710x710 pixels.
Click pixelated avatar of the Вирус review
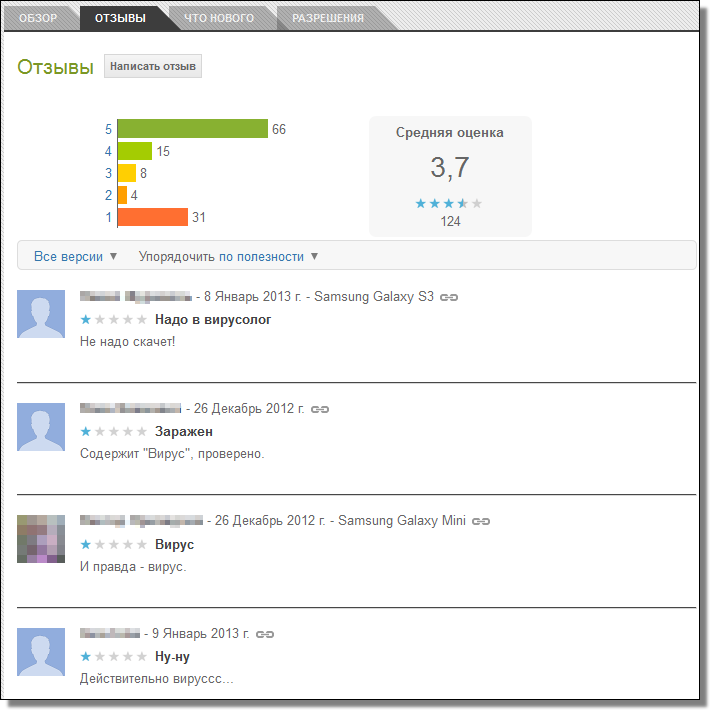pos(41,539)
